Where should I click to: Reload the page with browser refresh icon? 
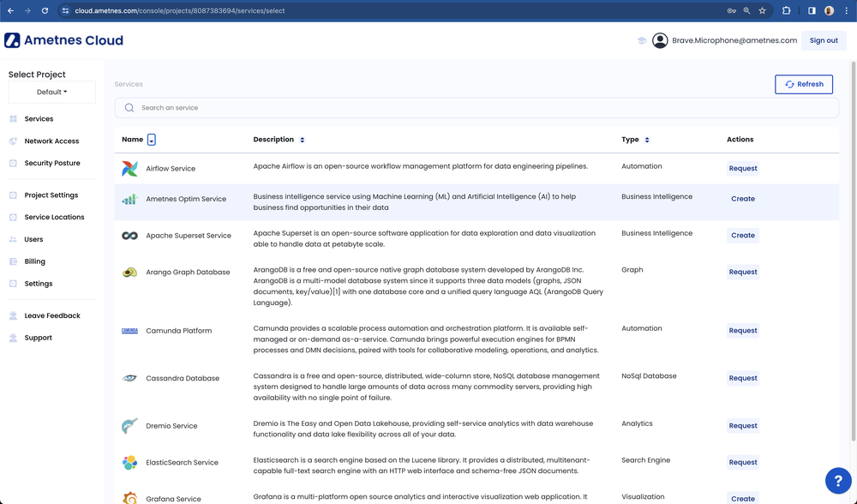(45, 10)
